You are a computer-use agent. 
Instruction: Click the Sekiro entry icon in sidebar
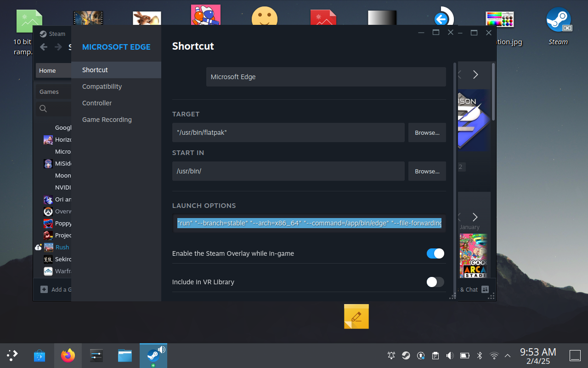pos(48,259)
